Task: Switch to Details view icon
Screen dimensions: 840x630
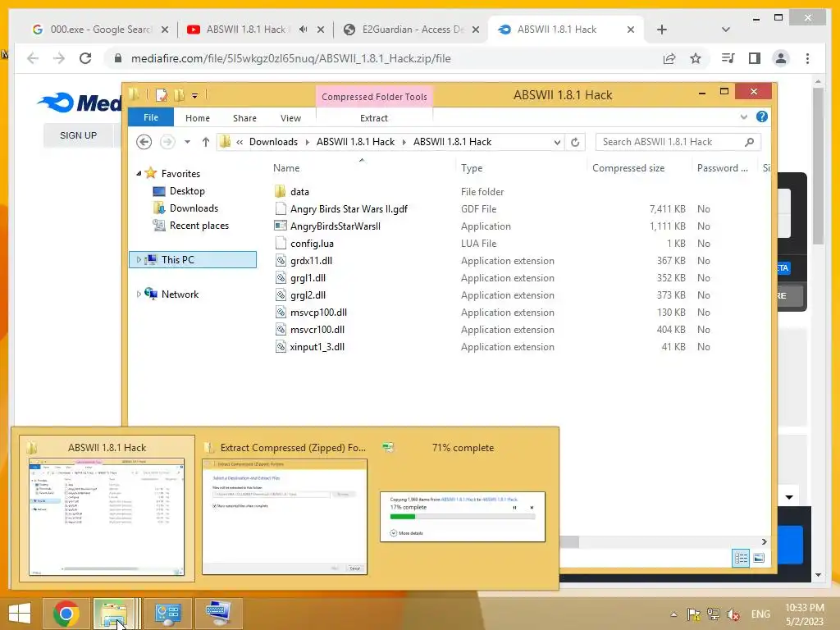Action: 741,558
